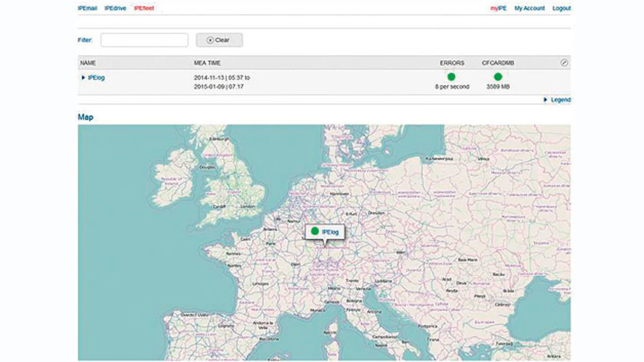Viewport: 644px width, 362px height.
Task: Sort by the NAME column header
Action: coord(88,63)
